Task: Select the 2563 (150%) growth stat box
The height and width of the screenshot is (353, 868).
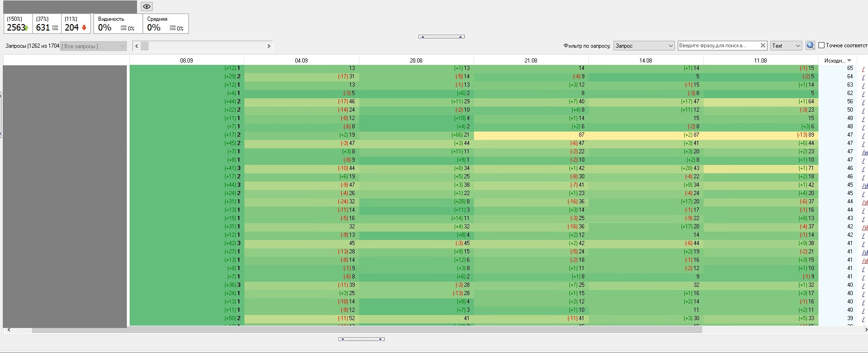Action: point(18,24)
